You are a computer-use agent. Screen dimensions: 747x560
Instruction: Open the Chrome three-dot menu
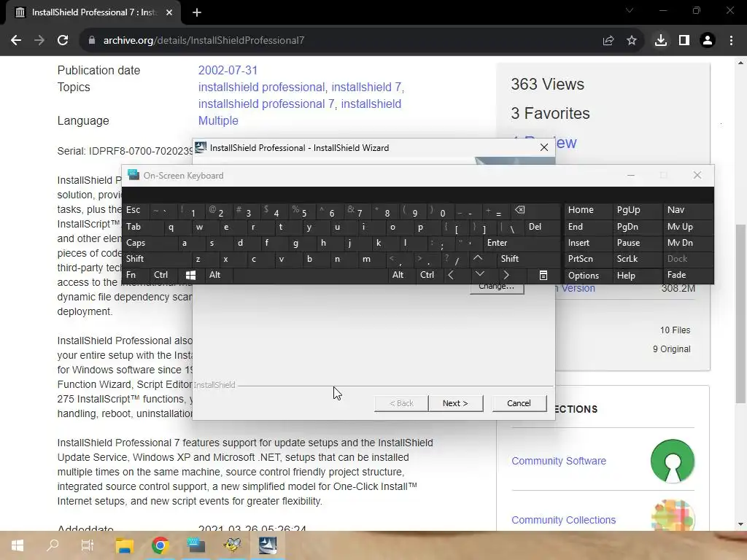(x=731, y=41)
